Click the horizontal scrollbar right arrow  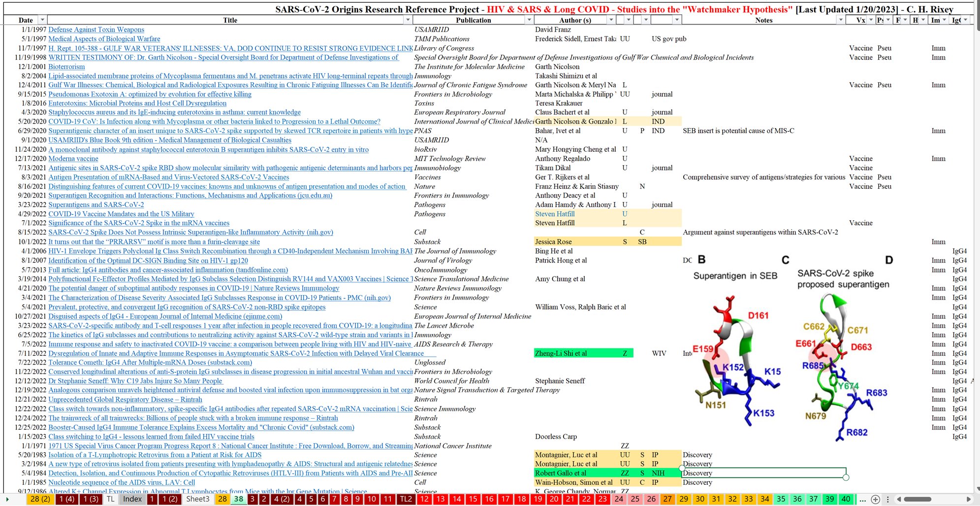(969, 499)
